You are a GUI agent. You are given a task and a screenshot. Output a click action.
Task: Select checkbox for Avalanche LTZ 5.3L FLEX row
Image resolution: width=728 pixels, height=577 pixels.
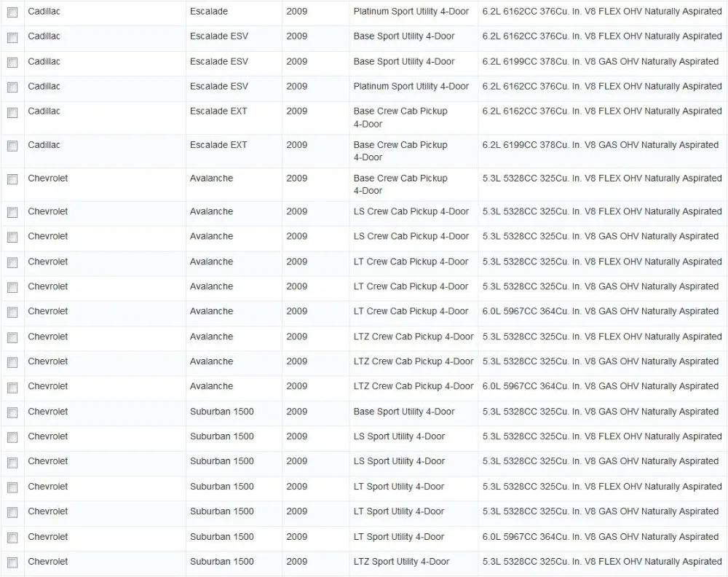point(12,337)
